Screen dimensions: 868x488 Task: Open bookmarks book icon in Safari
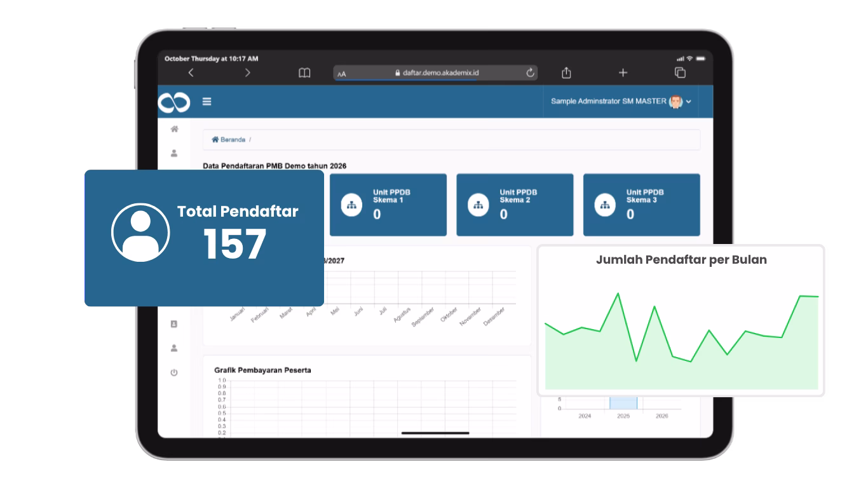[x=304, y=73]
